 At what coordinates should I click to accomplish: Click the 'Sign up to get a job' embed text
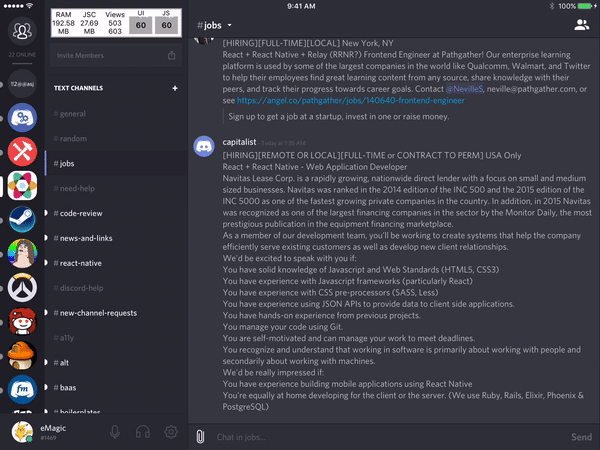[x=339, y=117]
